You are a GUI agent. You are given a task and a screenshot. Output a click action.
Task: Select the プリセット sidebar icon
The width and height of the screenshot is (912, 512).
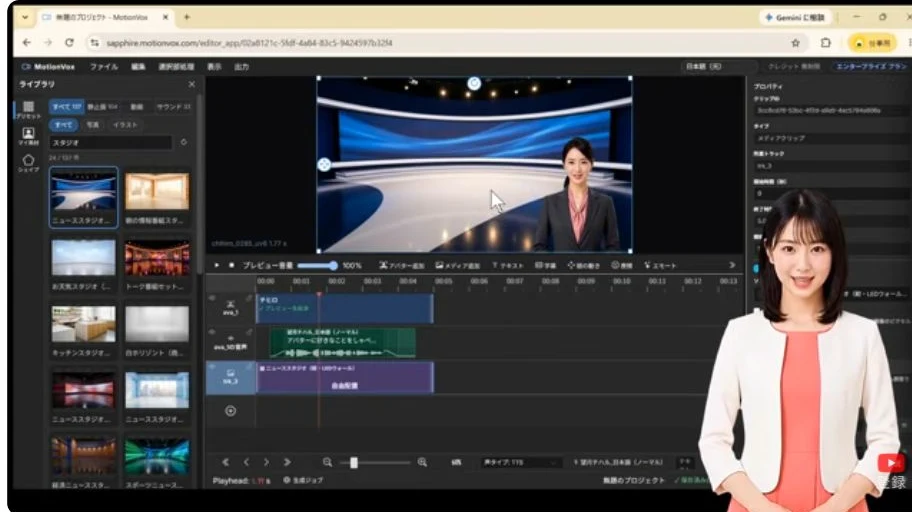pyautogui.click(x=28, y=109)
